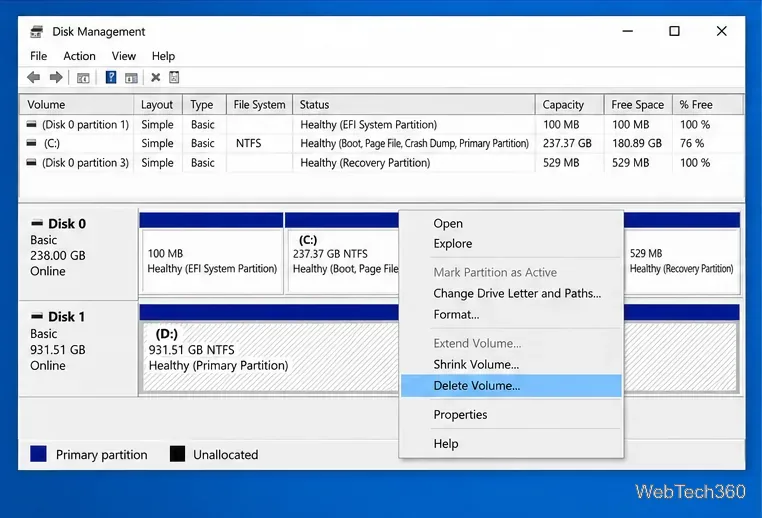Click the blue Primary partition legend swatch
Screen dimensions: 762x518
click(38, 454)
